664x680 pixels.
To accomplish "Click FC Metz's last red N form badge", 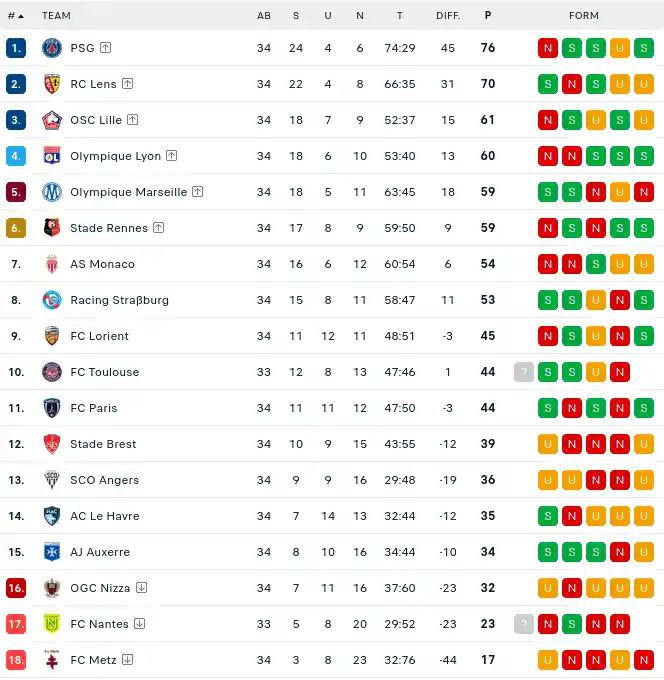I will point(644,660).
